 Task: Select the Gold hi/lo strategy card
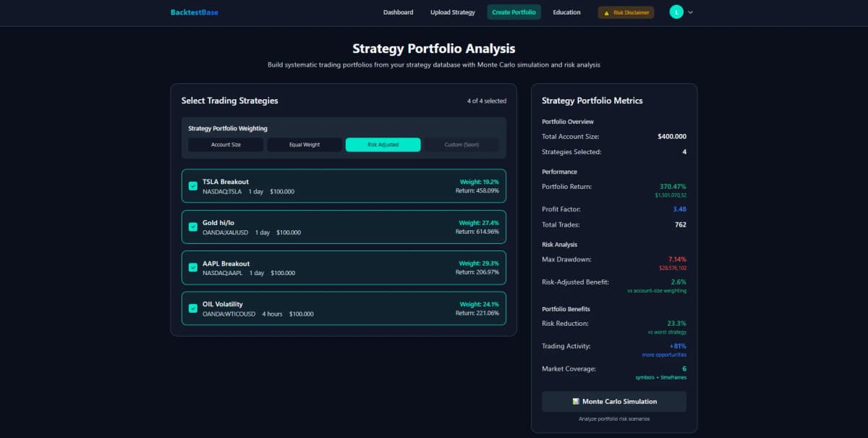coord(344,227)
